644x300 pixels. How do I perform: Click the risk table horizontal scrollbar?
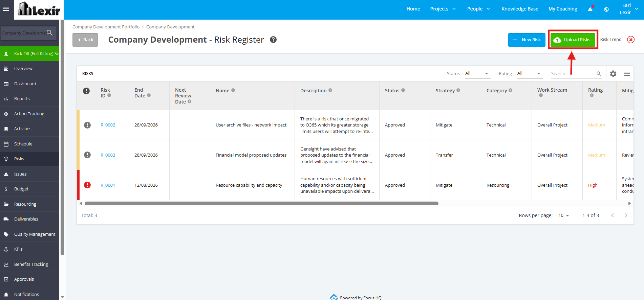[x=261, y=204]
